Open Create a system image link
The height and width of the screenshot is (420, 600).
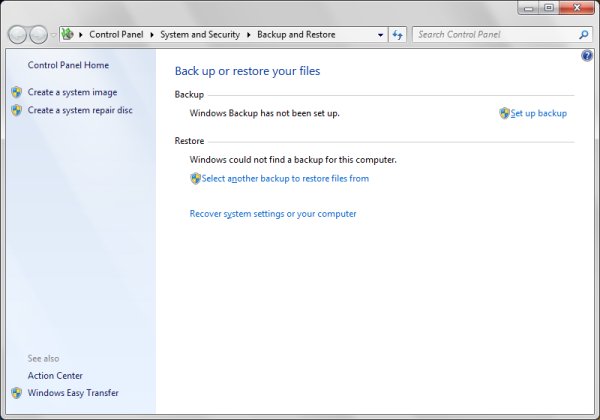pyautogui.click(x=72, y=92)
